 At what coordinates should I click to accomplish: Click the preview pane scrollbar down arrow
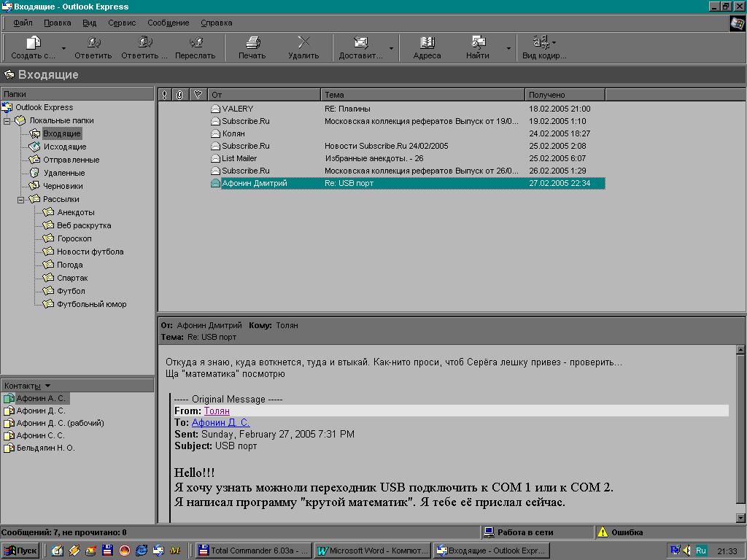pyautogui.click(x=740, y=518)
